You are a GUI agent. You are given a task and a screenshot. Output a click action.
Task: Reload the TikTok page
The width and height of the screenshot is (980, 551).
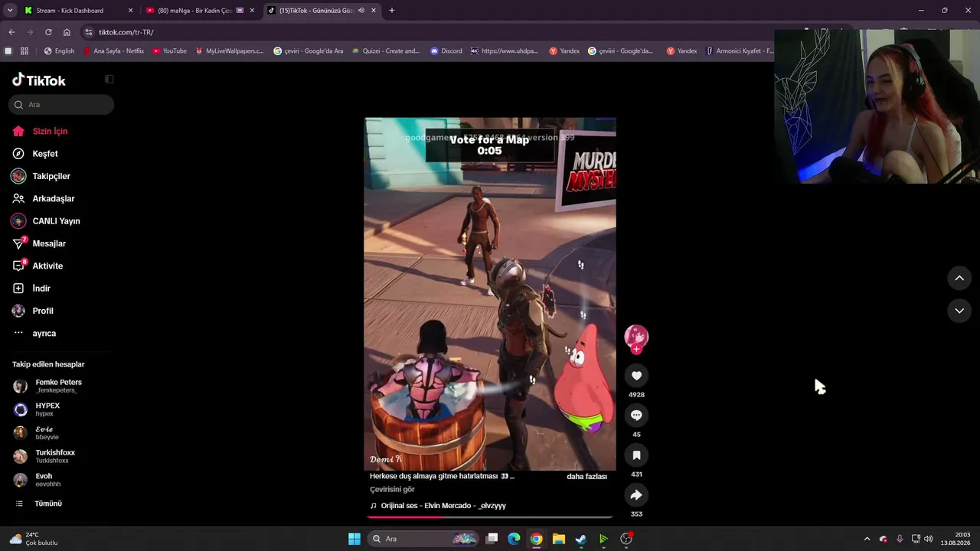[x=48, y=32]
